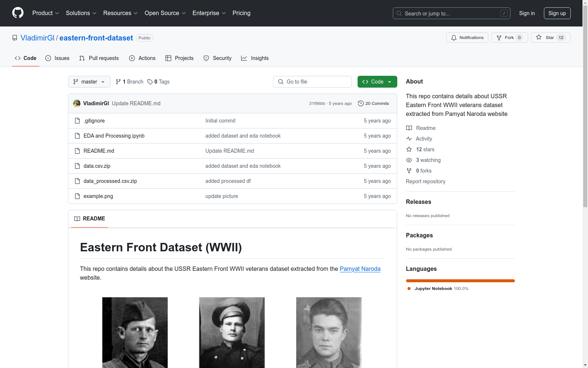Click Report repository
This screenshot has height=368, width=588.
click(x=426, y=181)
